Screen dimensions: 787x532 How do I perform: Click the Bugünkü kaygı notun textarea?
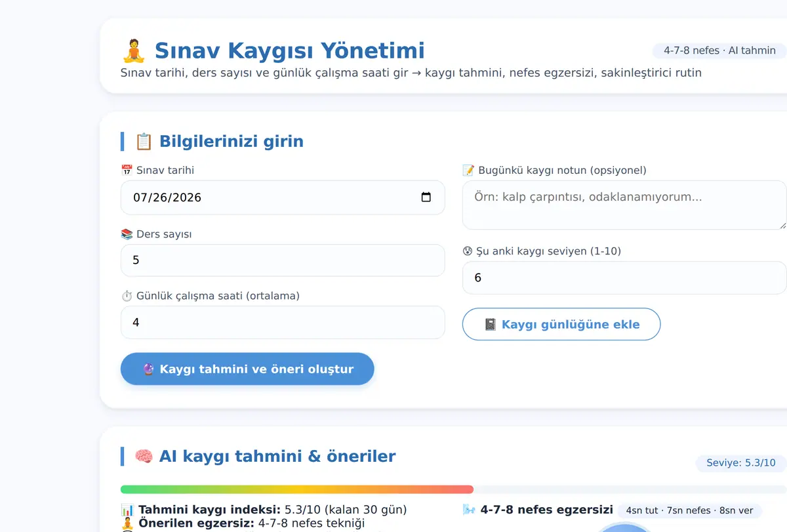[624, 205]
